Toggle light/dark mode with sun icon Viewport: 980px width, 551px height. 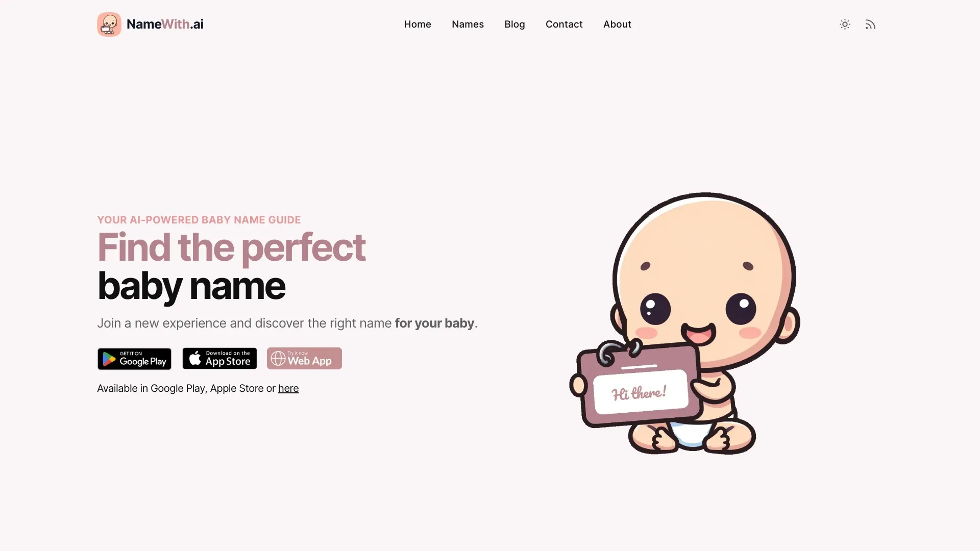pos(845,24)
